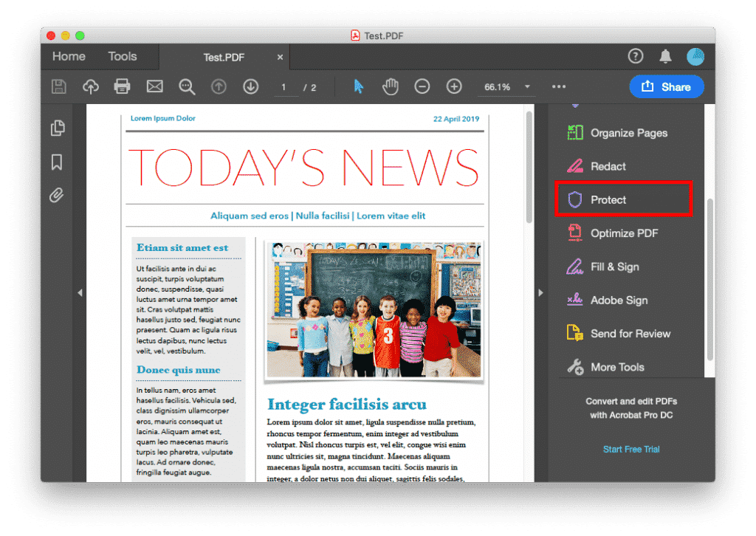Click the Start Free Trial link
The height and width of the screenshot is (536, 756).
tap(631, 449)
